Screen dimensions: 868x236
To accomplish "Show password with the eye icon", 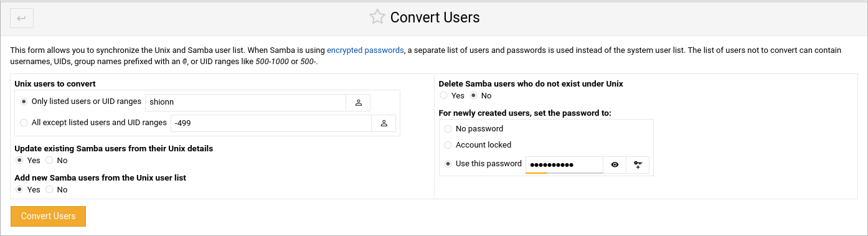I will pos(615,165).
